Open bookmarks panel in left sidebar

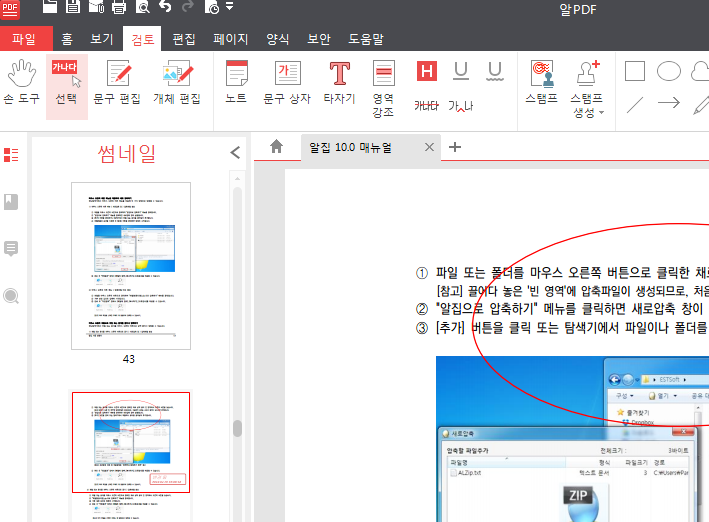pos(11,202)
